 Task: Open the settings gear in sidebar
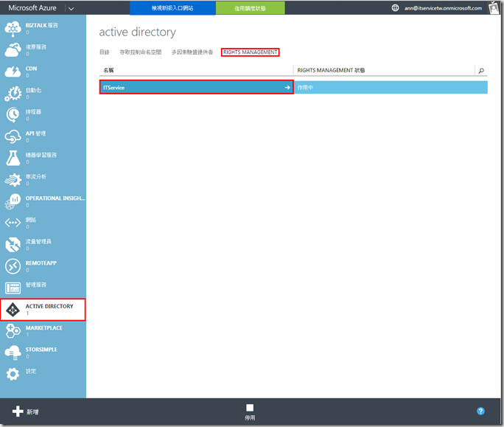click(x=14, y=374)
